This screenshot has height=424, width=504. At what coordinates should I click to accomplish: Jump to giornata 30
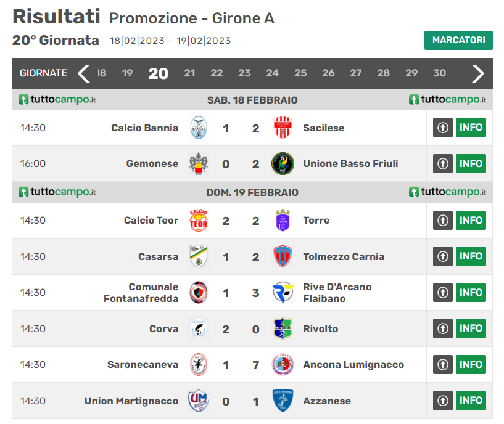pyautogui.click(x=439, y=73)
